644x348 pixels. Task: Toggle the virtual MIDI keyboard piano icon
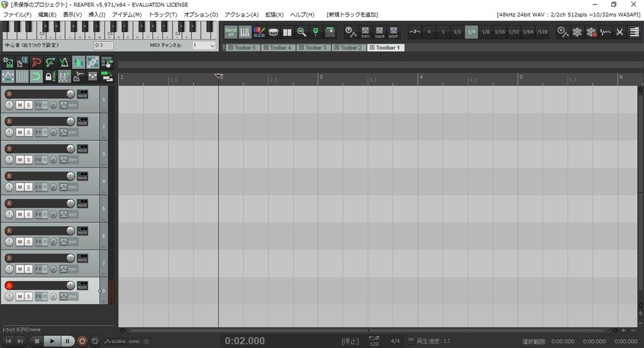point(245,31)
